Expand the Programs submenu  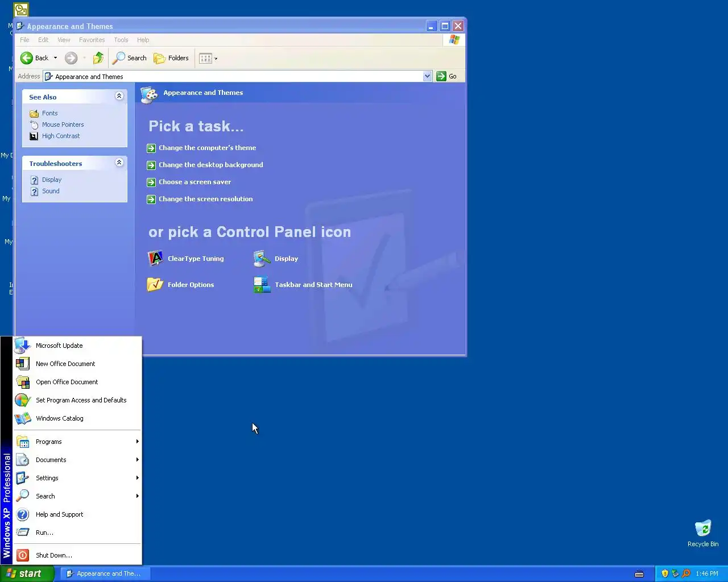pos(77,442)
